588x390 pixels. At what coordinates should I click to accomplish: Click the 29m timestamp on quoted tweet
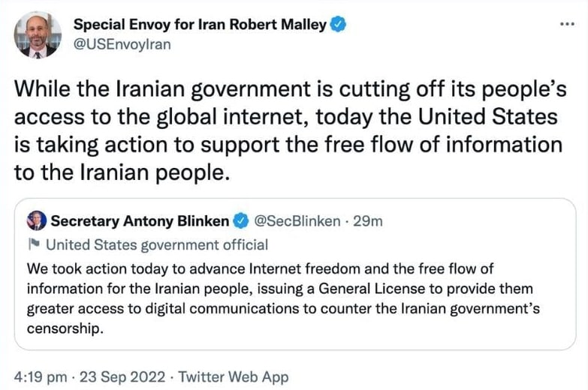pyautogui.click(x=368, y=220)
